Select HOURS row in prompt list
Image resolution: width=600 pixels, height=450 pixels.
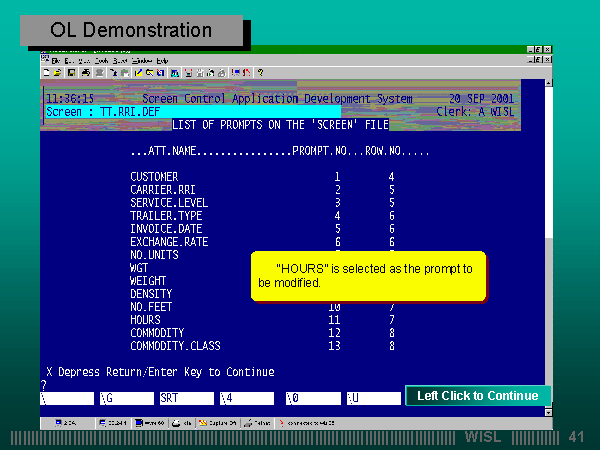[145, 320]
